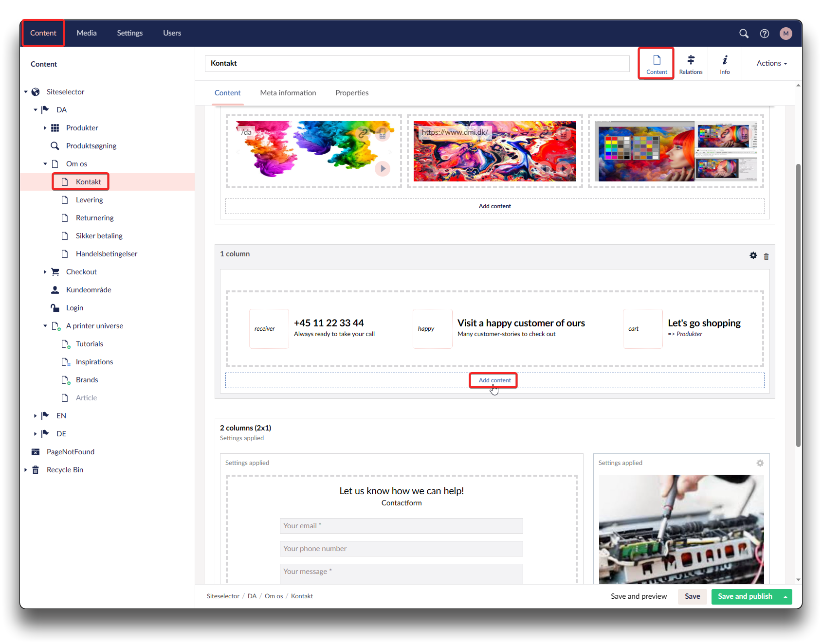
Task: Collapse the DA tree node
Action: coord(36,110)
